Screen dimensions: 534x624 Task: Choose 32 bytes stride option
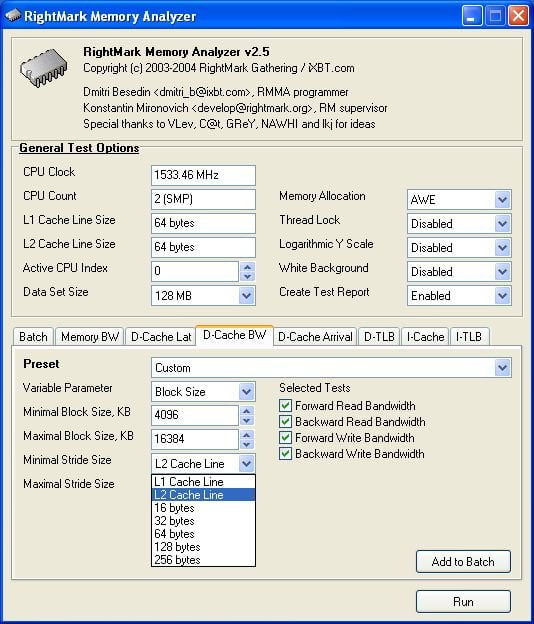tap(203, 521)
